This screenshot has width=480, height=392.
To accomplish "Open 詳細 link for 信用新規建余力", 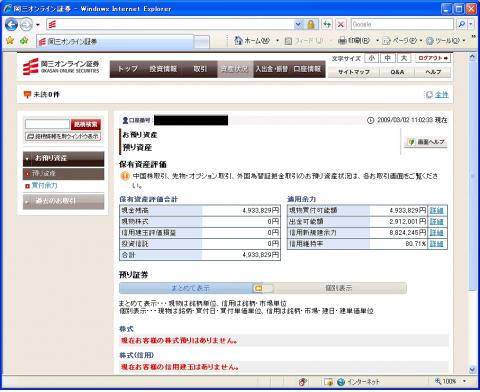I will click(x=436, y=233).
